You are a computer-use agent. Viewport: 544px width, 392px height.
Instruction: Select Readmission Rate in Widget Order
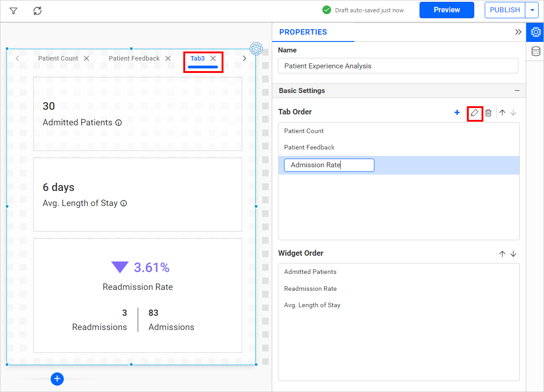310,289
